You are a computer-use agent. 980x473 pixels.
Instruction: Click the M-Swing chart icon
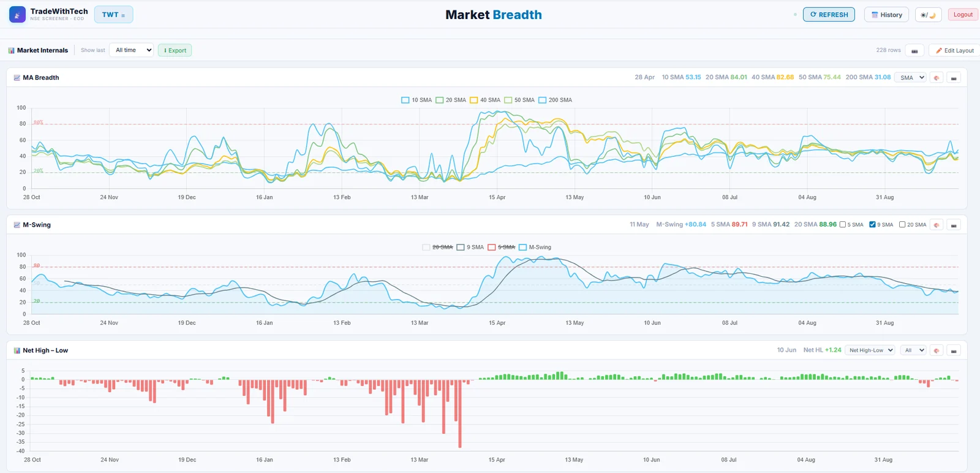[x=17, y=225]
